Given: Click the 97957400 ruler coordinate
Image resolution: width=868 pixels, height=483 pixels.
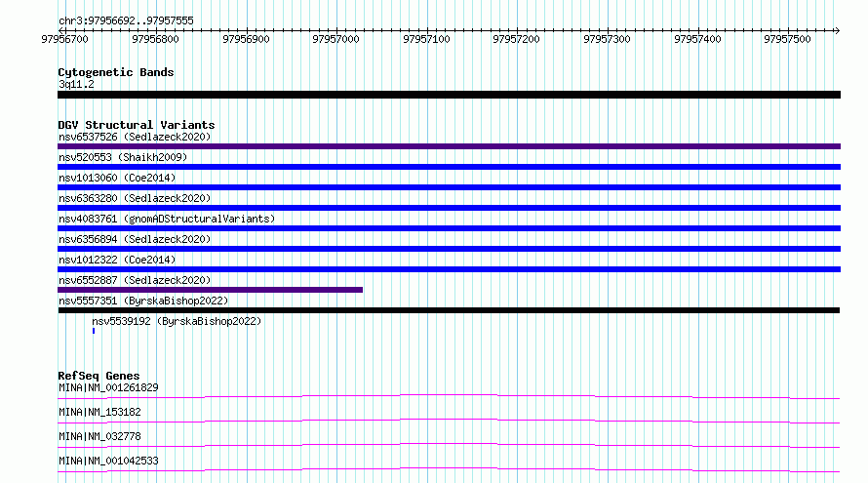Looking at the screenshot, I should pyautogui.click(x=697, y=39).
